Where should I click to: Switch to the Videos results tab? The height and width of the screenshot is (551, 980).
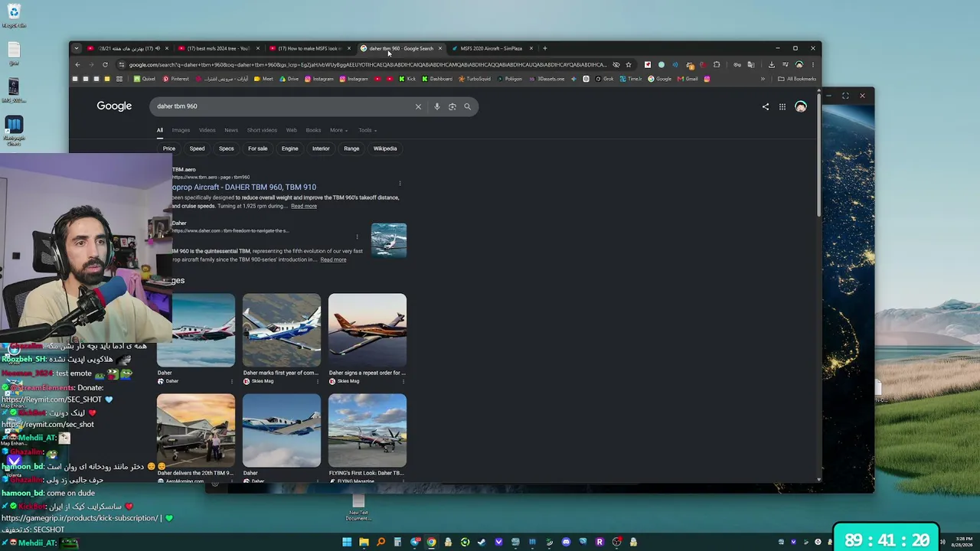tap(207, 130)
